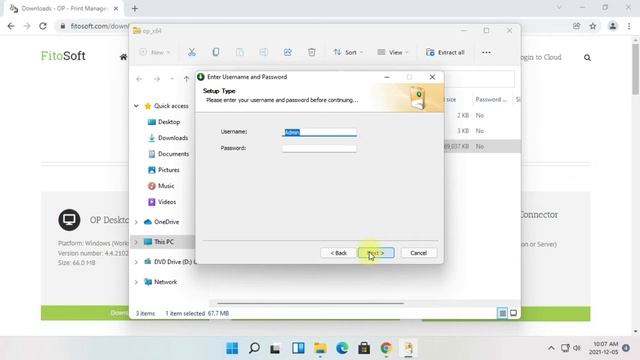The image size is (640, 360).
Task: Expand the OneDrive tree node
Action: (136, 222)
